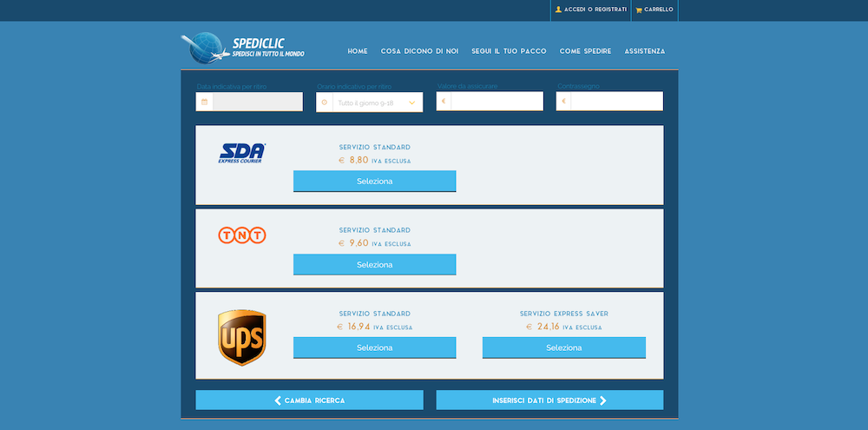Viewport: 868px width, 430px height.
Task: Focus the Valore da assicurare input
Action: [x=497, y=102]
